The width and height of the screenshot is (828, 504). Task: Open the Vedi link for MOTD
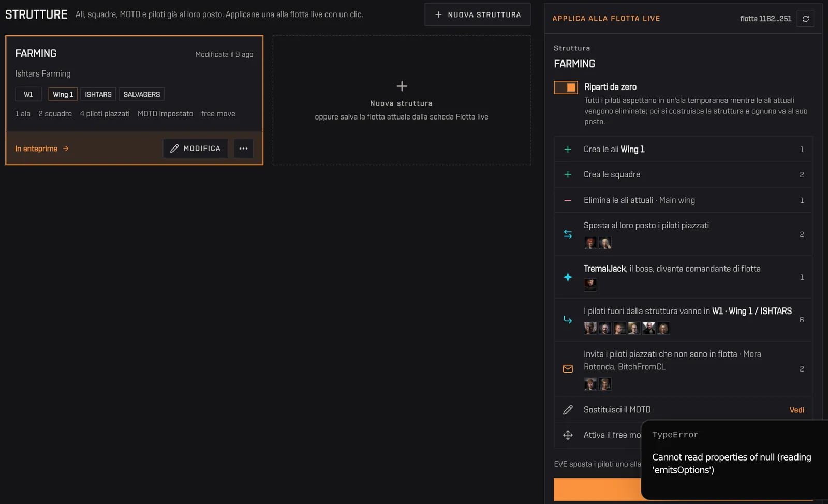tap(796, 410)
